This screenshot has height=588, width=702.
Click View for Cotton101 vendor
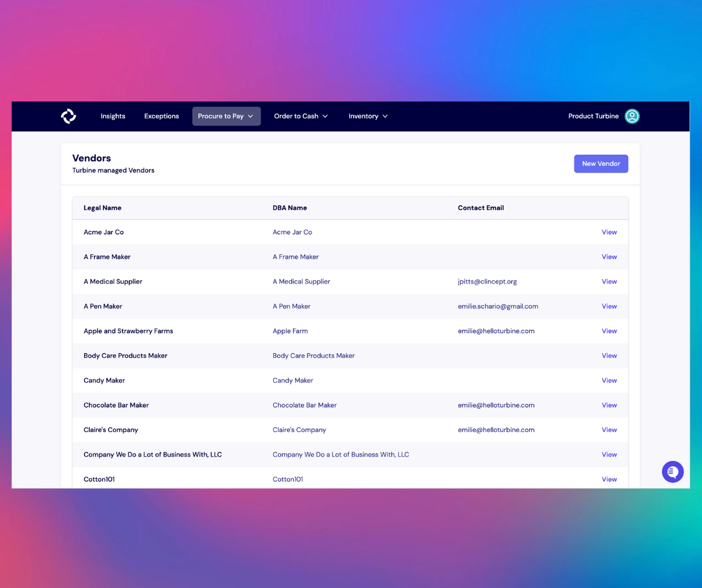[609, 479]
